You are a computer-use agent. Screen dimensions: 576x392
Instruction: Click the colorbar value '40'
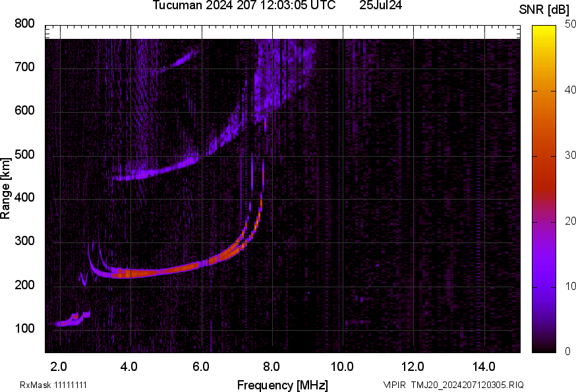click(x=570, y=90)
